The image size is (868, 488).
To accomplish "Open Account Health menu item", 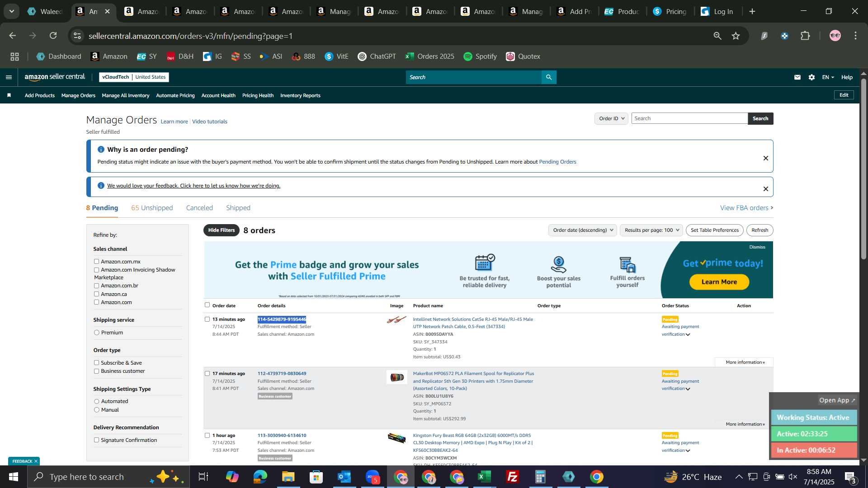I will click(x=218, y=95).
